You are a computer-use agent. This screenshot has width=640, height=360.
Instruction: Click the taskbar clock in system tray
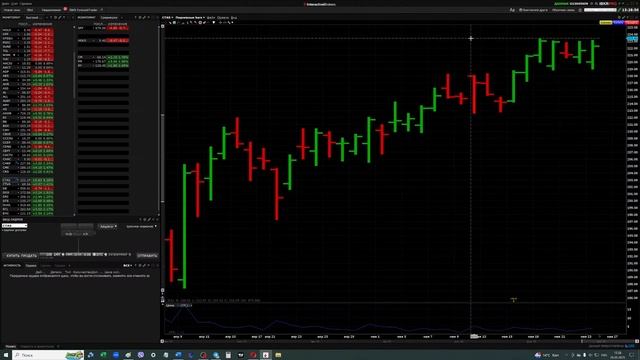click(618, 355)
